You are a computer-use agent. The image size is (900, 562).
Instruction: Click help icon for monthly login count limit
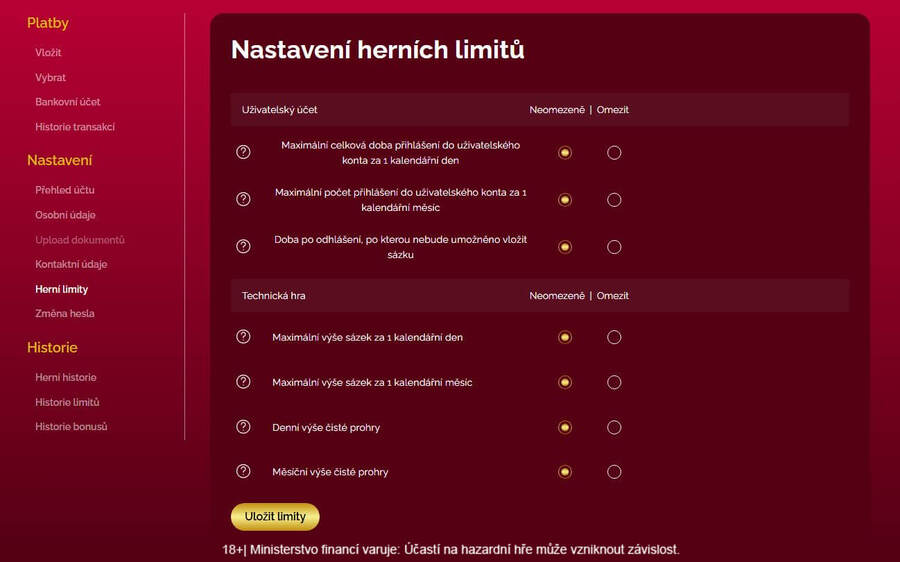243,199
